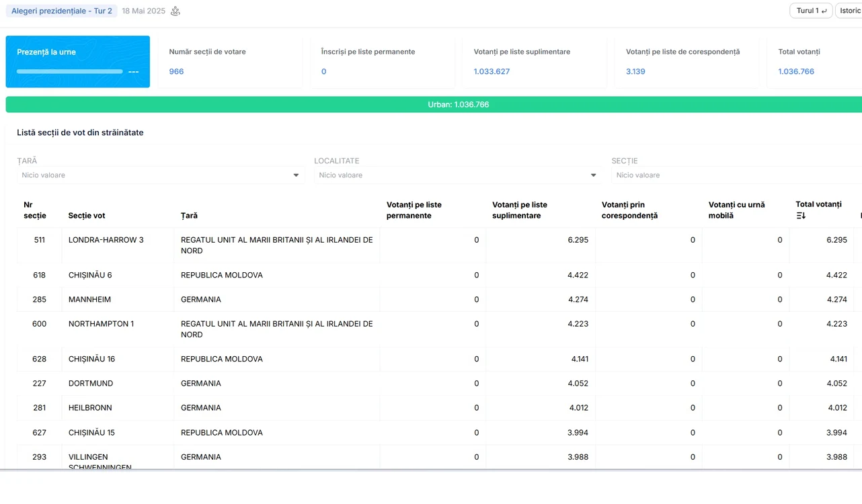The width and height of the screenshot is (862, 504).
Task: Click section number 628
Action: coord(40,359)
